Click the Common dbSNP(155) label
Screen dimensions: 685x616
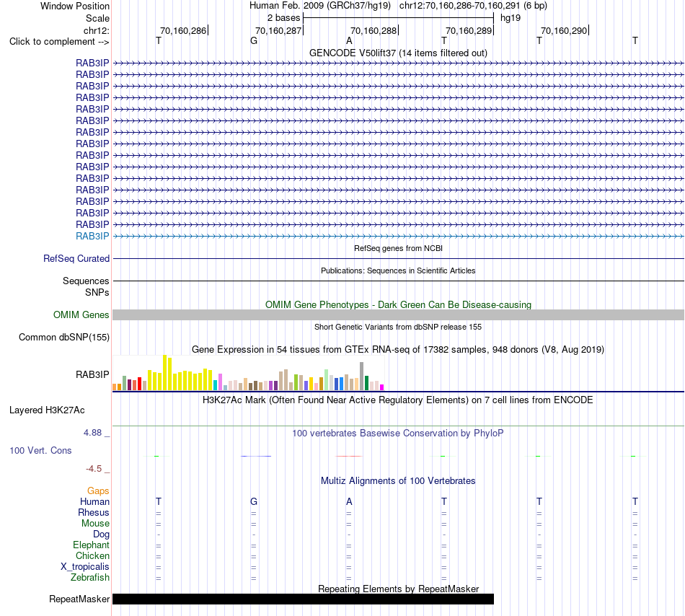pyautogui.click(x=63, y=338)
